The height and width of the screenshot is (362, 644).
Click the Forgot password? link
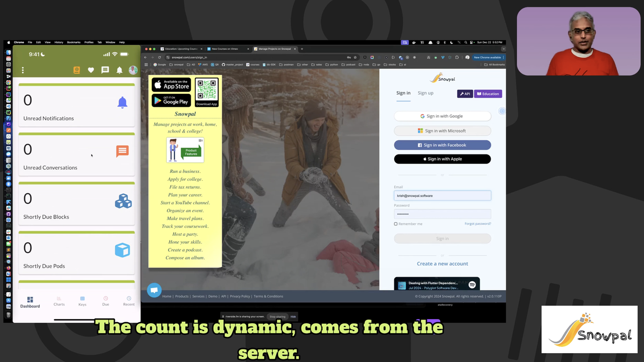pyautogui.click(x=478, y=224)
